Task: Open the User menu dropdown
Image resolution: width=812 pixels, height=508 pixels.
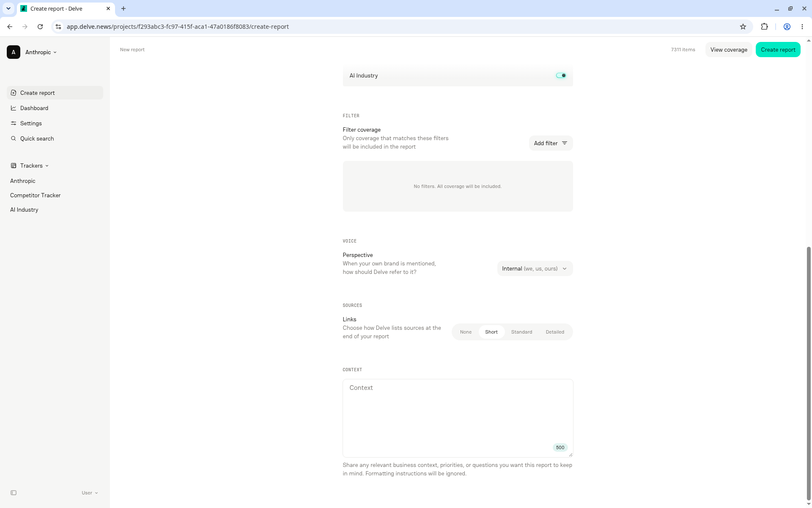Action: [90, 493]
